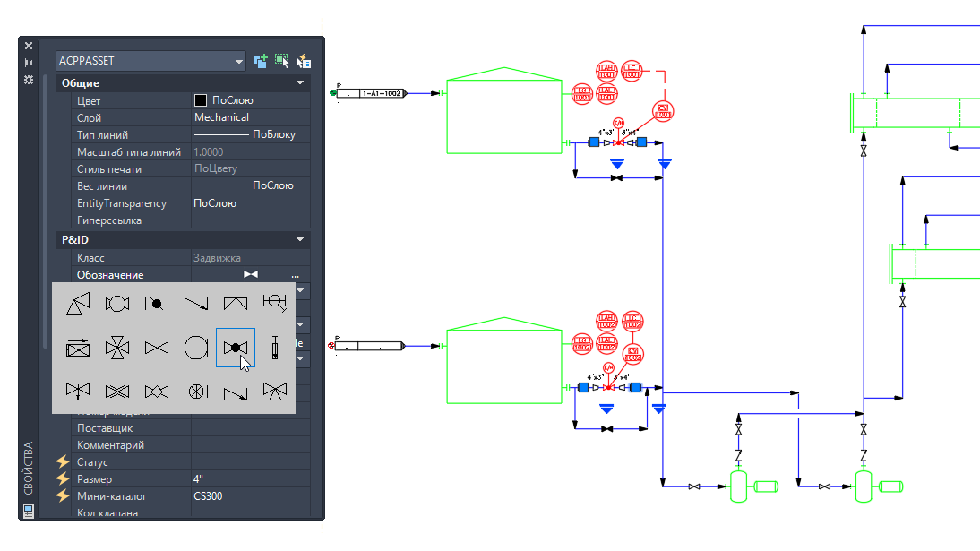The height and width of the screenshot is (551, 980).
Task: Click the empty Поставщик field
Action: 251,427
